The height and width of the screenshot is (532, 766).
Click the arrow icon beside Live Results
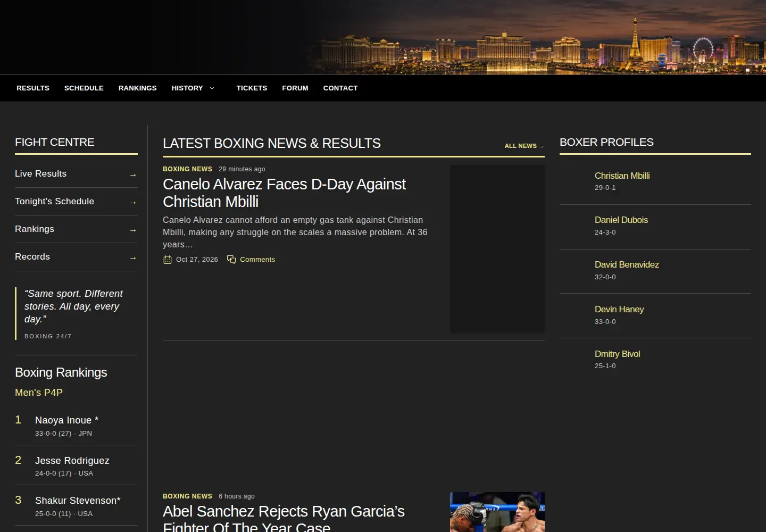133,174
